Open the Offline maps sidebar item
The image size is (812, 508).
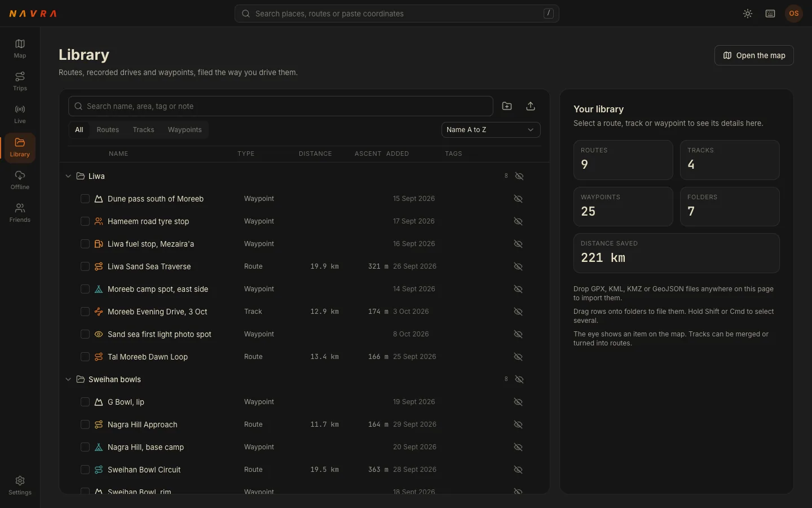point(20,180)
